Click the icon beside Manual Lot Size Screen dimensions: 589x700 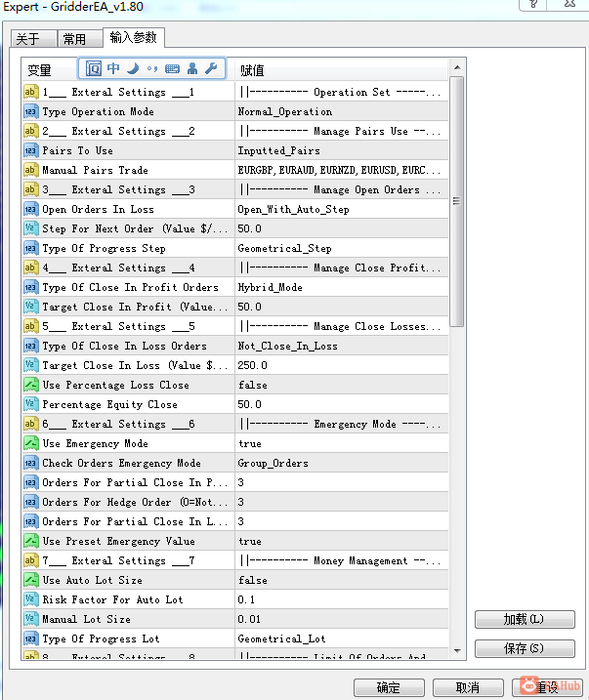click(31, 619)
